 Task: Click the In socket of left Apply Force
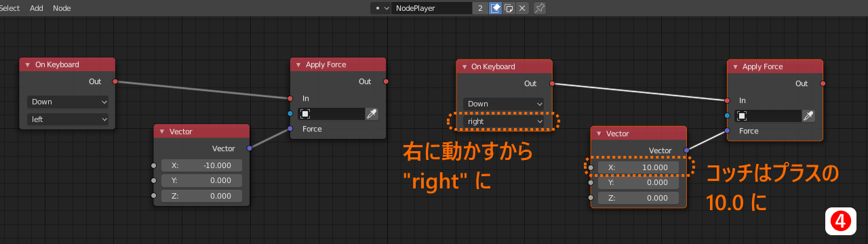[x=290, y=98]
